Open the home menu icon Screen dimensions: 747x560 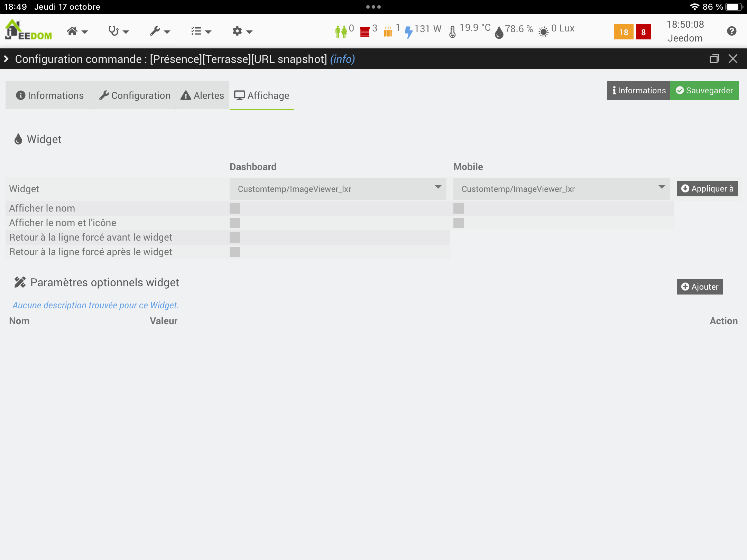(77, 31)
